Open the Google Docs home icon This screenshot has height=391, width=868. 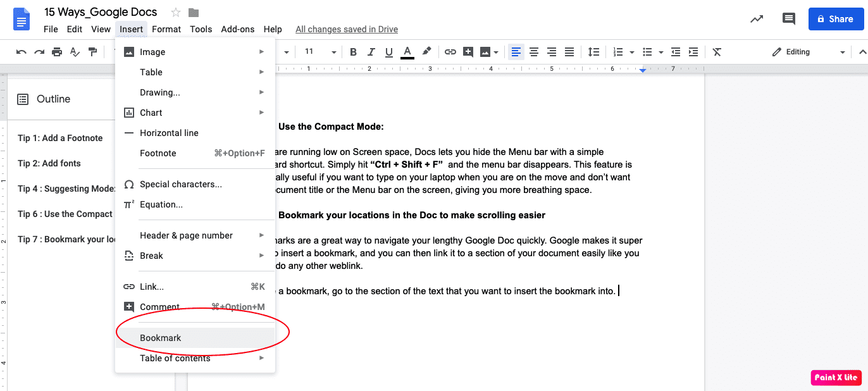point(22,20)
